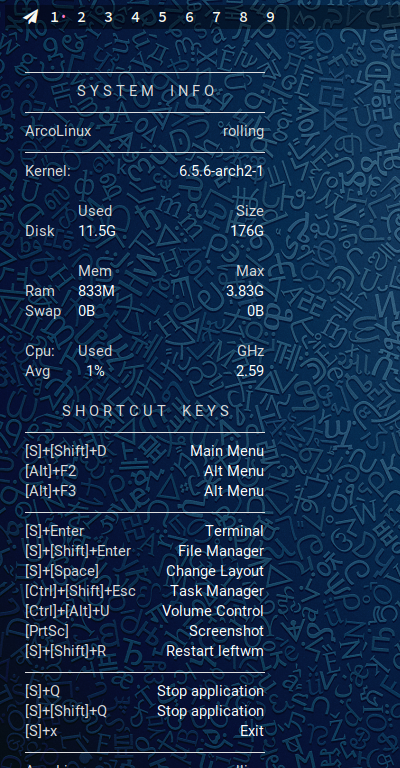Click the paper plane launcher icon
400x768 pixels.
click(x=30, y=18)
